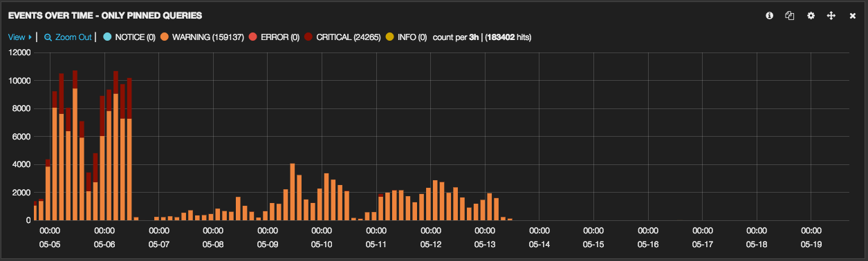Screen dimensions: 868x261
Task: Click the 05-14 x-axis date label
Action: [x=539, y=244]
